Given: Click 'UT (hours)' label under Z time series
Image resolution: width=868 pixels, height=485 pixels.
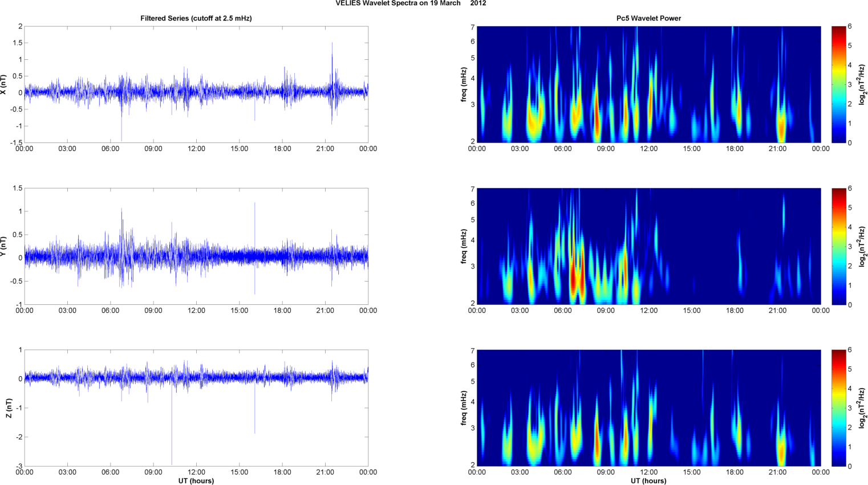Looking at the screenshot, I should [196, 481].
